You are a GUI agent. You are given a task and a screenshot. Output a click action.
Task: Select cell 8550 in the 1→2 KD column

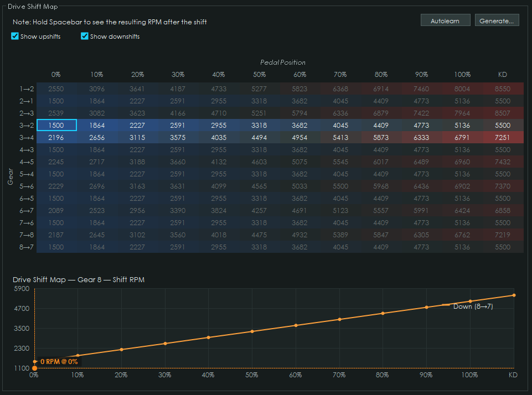click(503, 89)
